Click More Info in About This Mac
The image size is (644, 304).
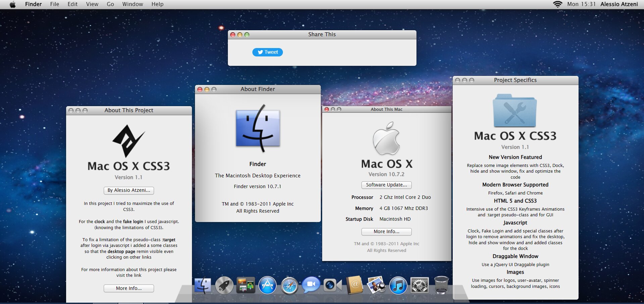[x=387, y=232]
